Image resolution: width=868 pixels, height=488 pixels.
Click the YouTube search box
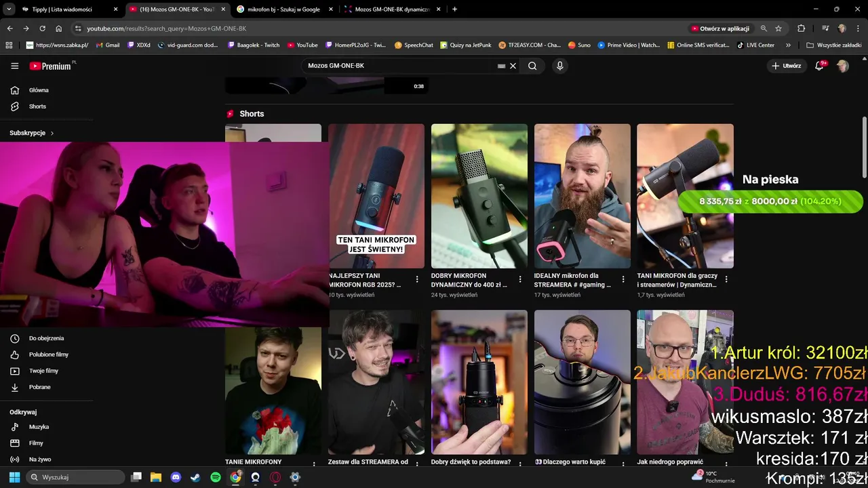pyautogui.click(x=400, y=66)
